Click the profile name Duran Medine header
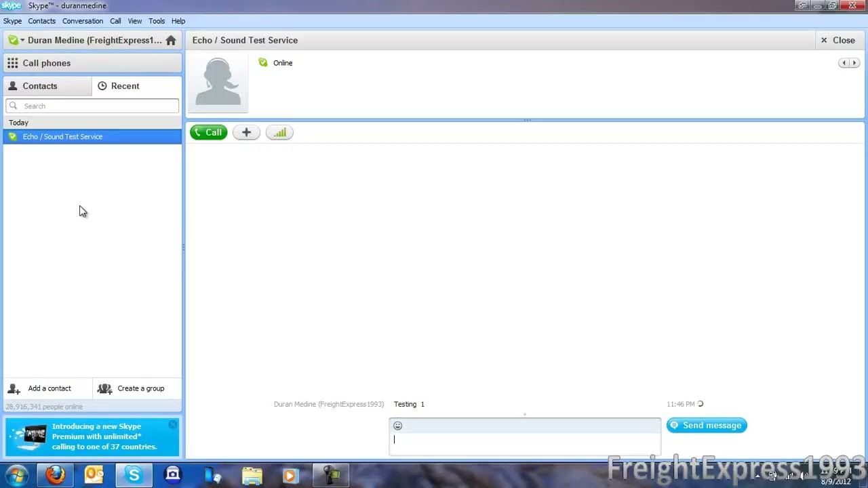Viewport: 868px width, 488px height. (x=95, y=41)
